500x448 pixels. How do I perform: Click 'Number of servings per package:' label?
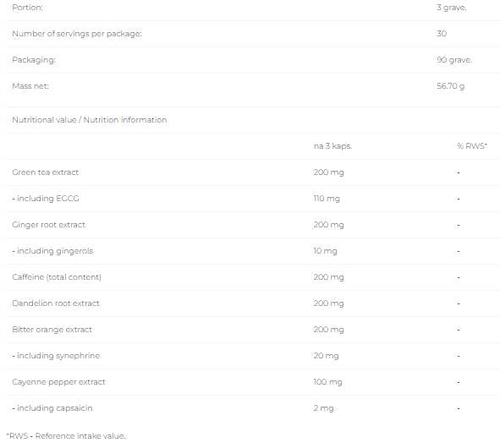point(77,34)
